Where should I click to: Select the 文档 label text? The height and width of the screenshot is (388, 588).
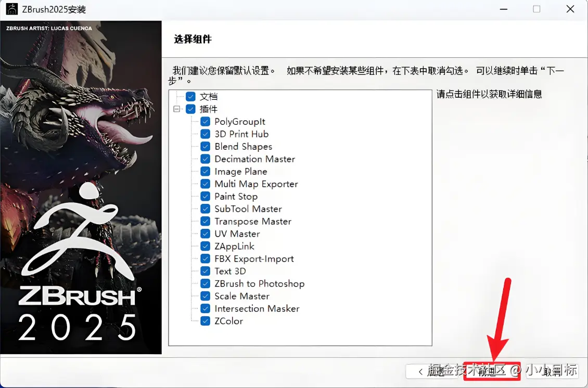click(x=209, y=97)
